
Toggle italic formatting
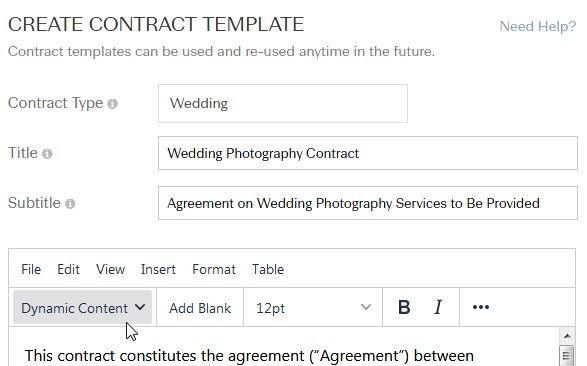438,307
